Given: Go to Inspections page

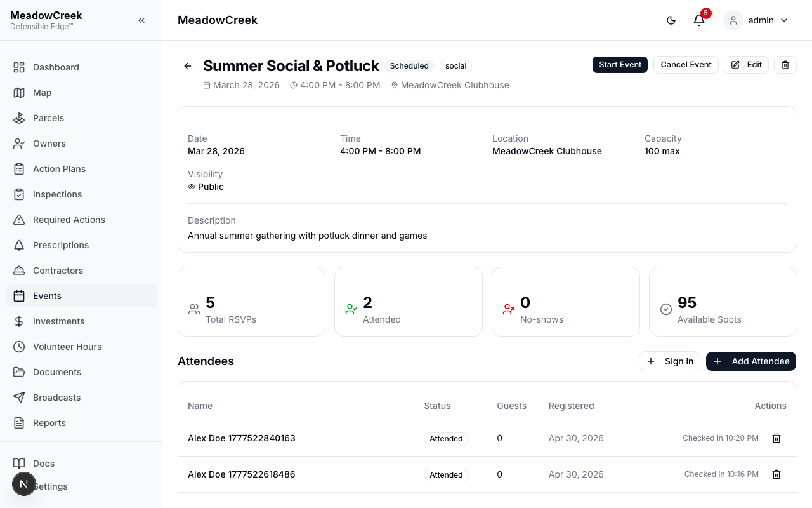Looking at the screenshot, I should click(81, 194).
